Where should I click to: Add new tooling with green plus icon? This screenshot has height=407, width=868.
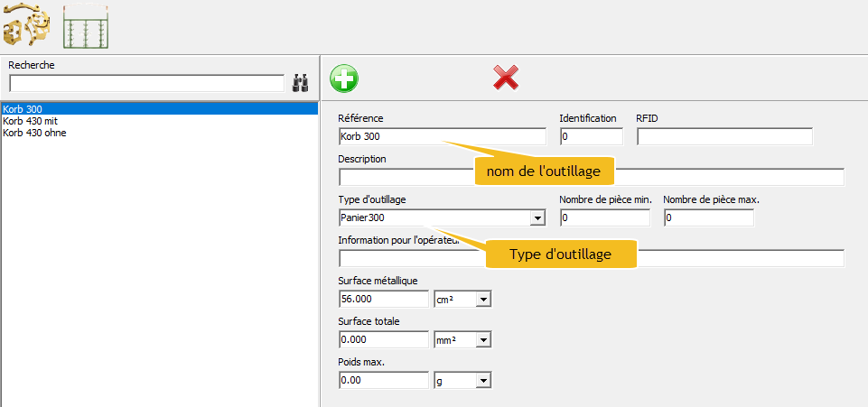(343, 79)
